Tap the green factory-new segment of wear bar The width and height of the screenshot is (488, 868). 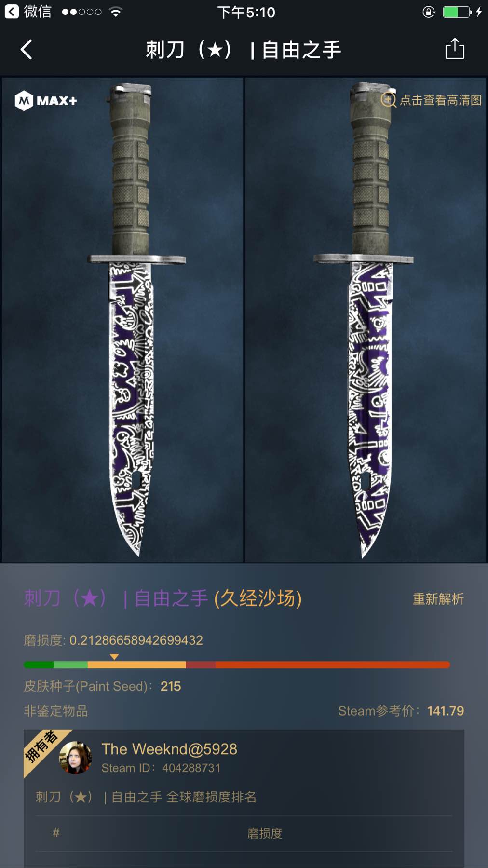coord(39,665)
